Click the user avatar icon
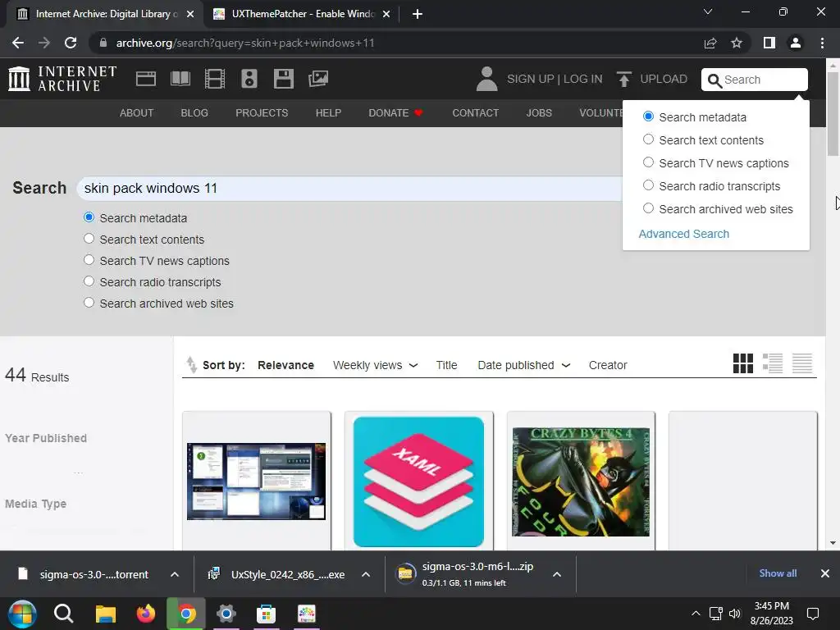The height and width of the screenshot is (630, 840). pyautogui.click(x=486, y=79)
